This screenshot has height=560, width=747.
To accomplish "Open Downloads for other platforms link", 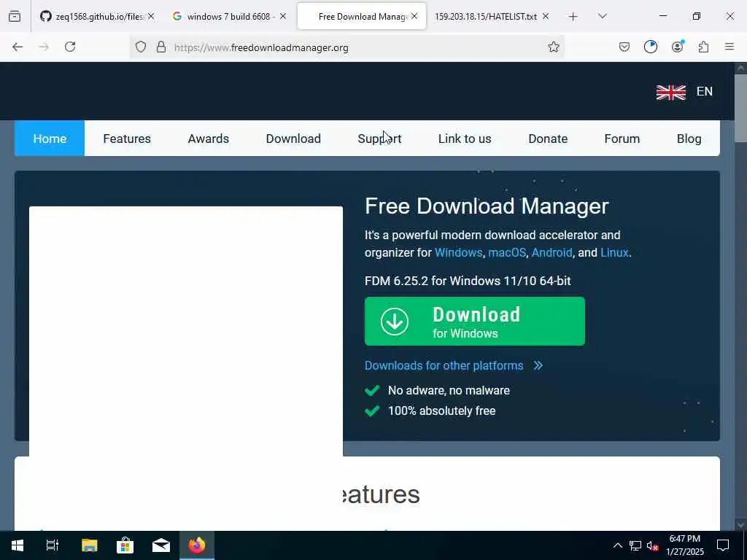I will [x=444, y=366].
